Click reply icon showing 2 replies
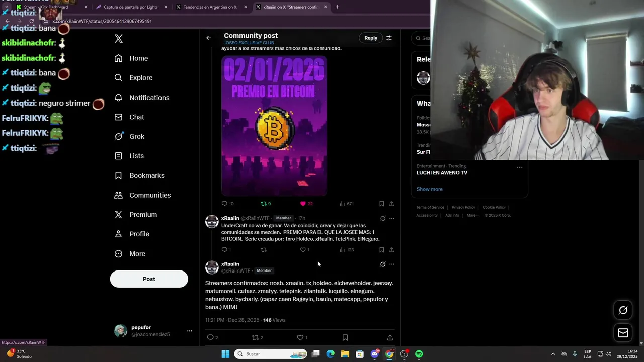Viewport: 644px width, 362px height. [x=210, y=338]
